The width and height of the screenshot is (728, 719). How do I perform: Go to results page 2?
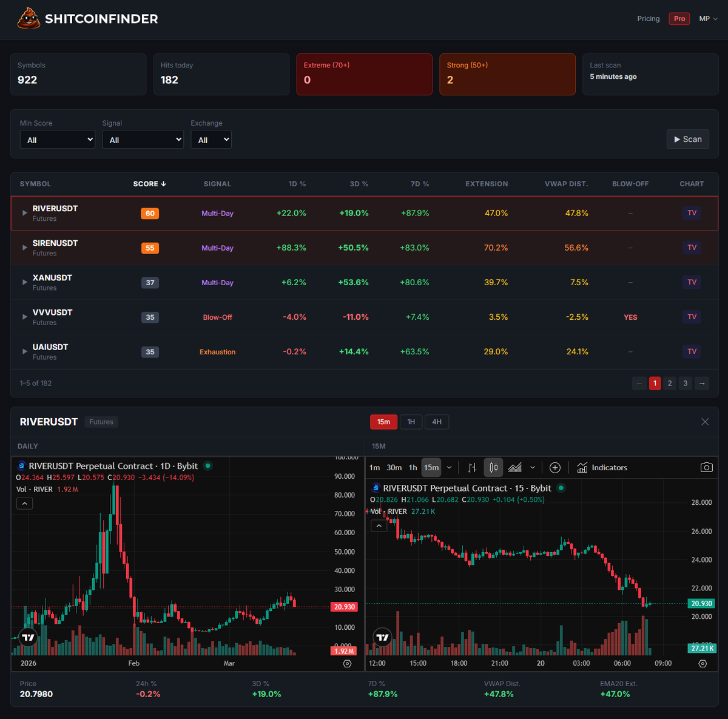tap(670, 383)
